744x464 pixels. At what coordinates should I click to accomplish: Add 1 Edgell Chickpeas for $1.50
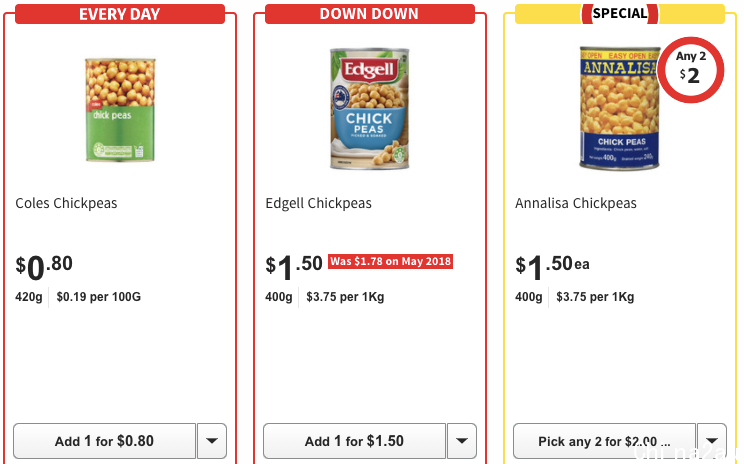[354, 441]
